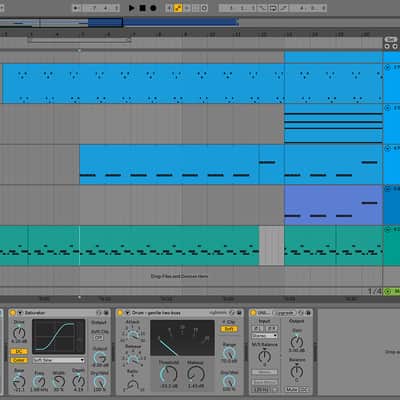The image size is (400, 400).
Task: Toggle the Saturator Color button
Action: [19, 360]
